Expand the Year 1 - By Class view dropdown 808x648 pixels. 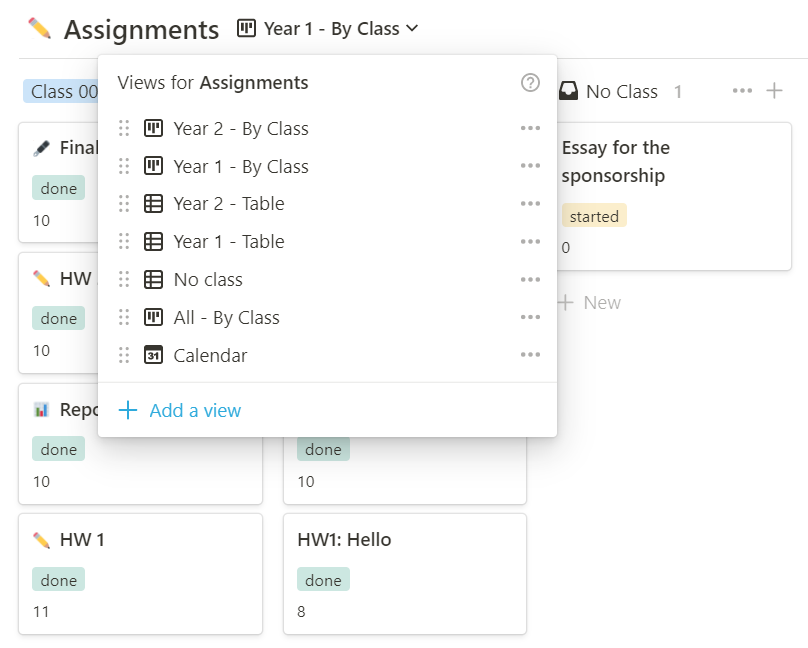click(328, 29)
